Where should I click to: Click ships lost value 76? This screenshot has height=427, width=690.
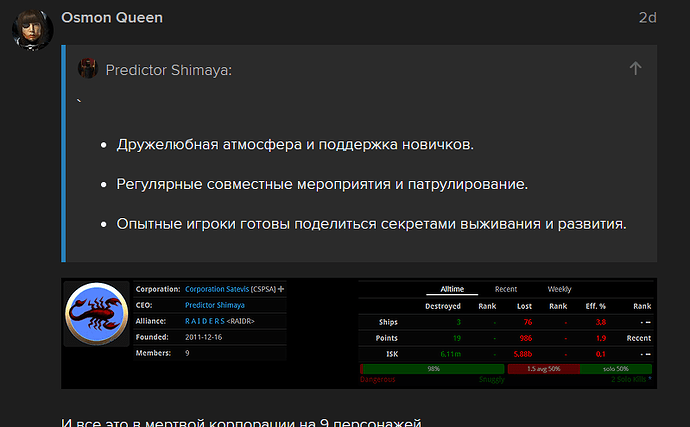(528, 322)
